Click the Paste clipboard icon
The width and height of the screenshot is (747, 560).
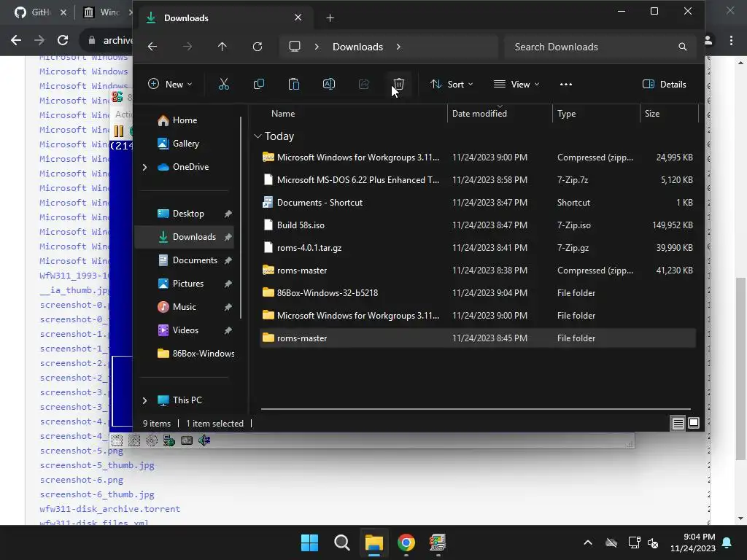(x=294, y=85)
